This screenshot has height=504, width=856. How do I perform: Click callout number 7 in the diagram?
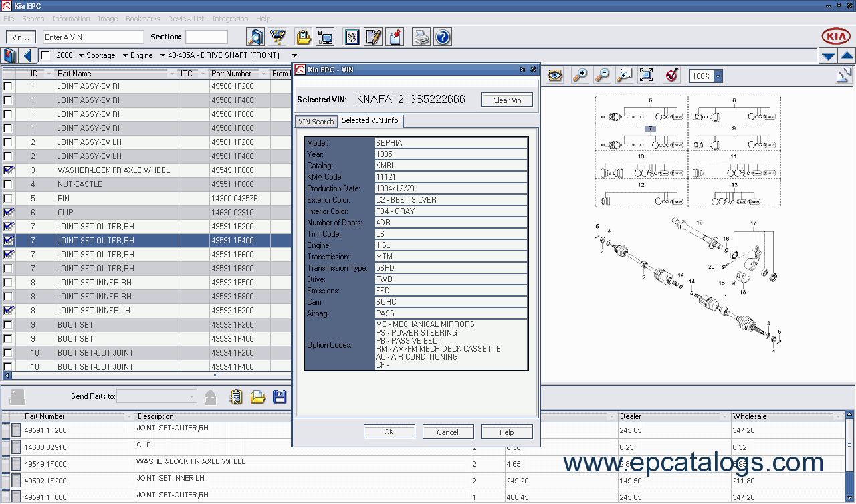(649, 128)
